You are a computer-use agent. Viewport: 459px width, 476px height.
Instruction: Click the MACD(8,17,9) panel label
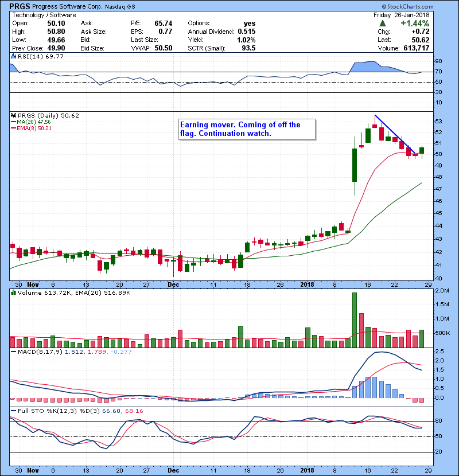[40, 352]
